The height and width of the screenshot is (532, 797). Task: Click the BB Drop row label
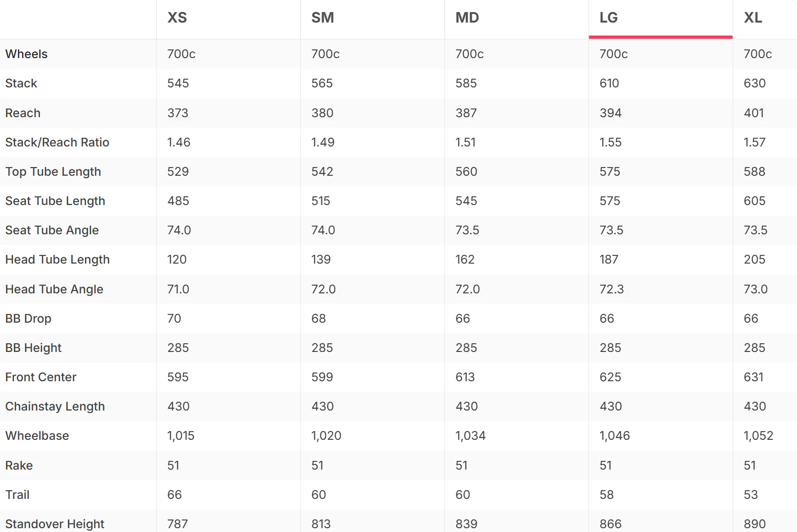[28, 319]
